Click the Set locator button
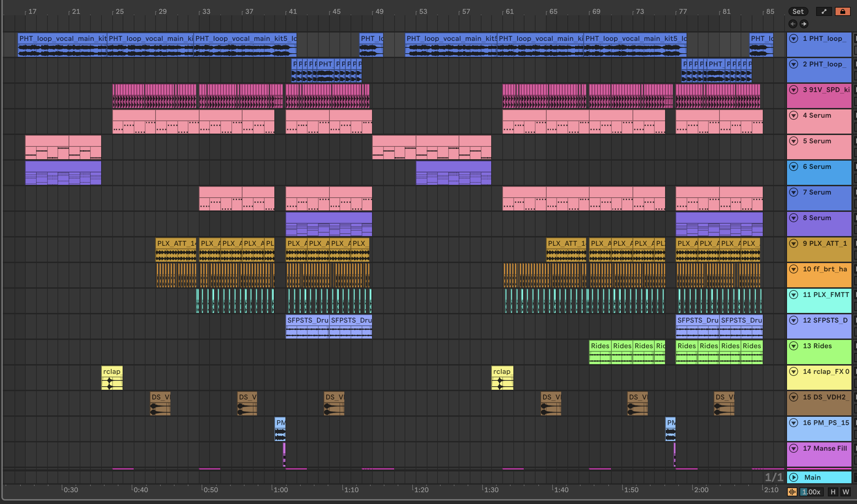The image size is (857, 504). click(x=798, y=11)
